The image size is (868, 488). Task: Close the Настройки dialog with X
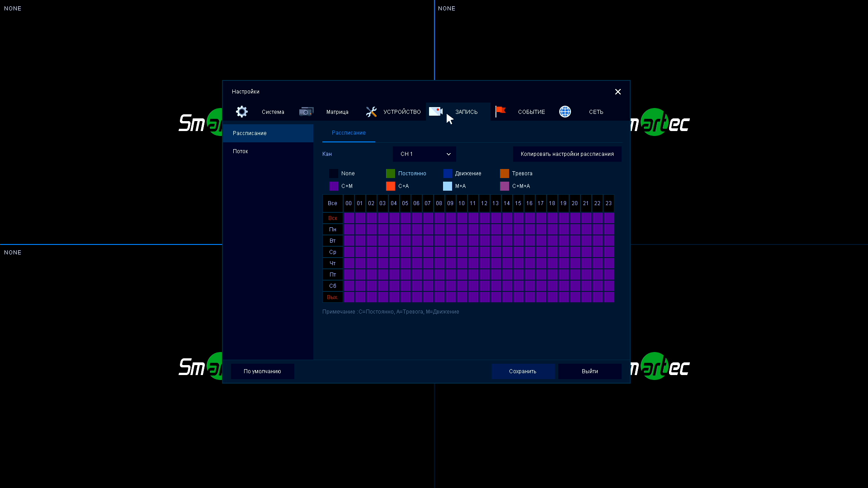coord(618,92)
